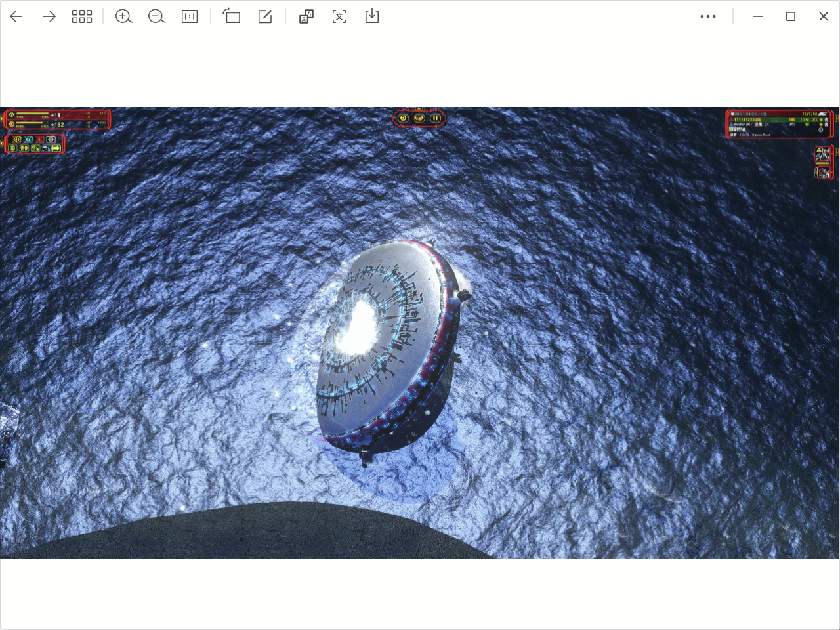840x630 pixels.
Task: Click the round info icon in the score panel
Action: [x=820, y=130]
